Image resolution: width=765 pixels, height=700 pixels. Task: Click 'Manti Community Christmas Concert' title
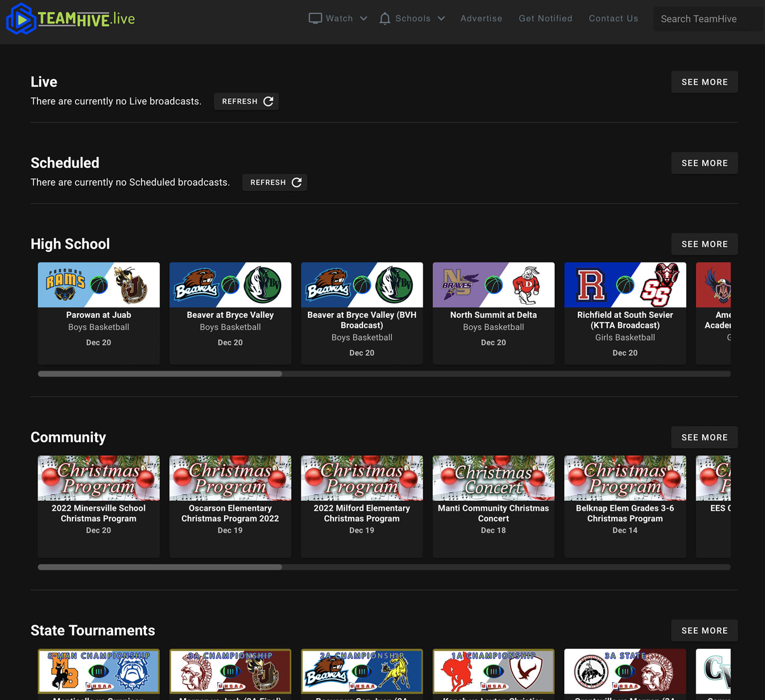[493, 514]
